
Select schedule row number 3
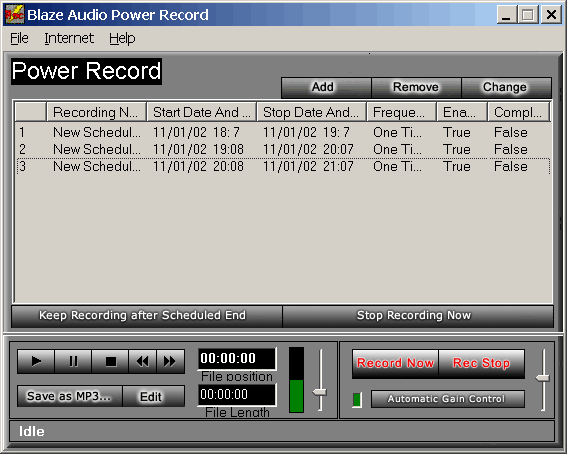283,167
